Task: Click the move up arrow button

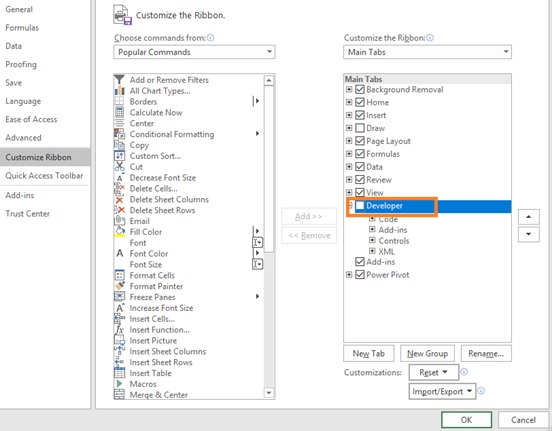Action: (x=528, y=217)
